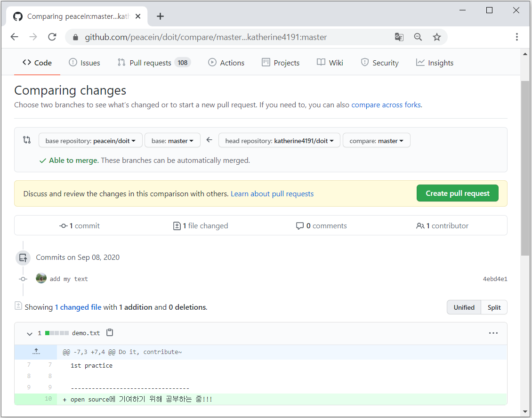
Task: Click added line number 10 in diff
Action: [x=48, y=399]
